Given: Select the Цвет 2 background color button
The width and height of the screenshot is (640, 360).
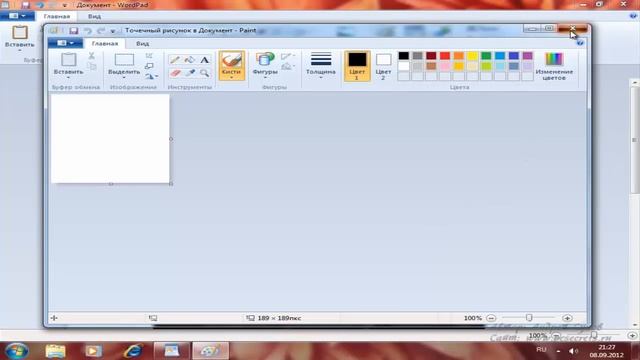Looking at the screenshot, I should tap(383, 66).
